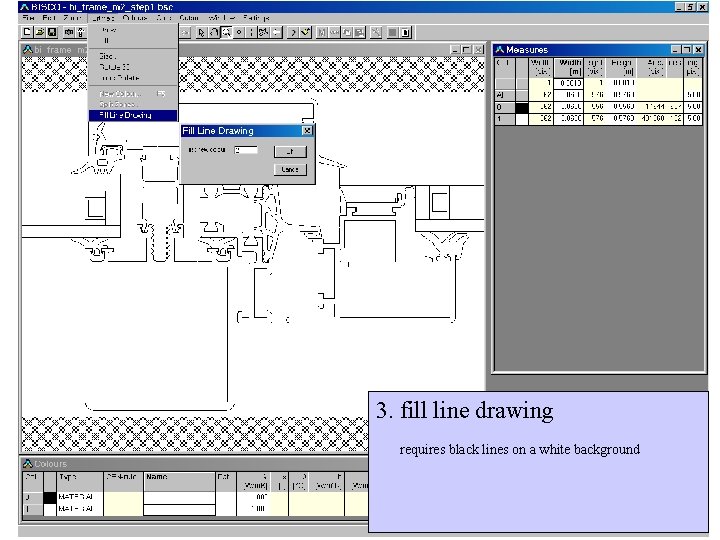Screen dimensions: 720x540
Task: Maximize the Measures window
Action: coord(686,50)
